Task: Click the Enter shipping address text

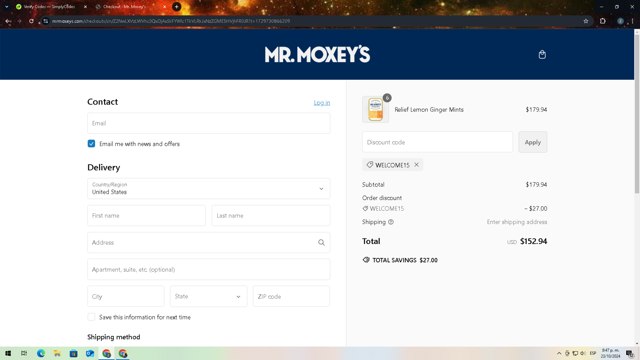Action: (x=517, y=222)
